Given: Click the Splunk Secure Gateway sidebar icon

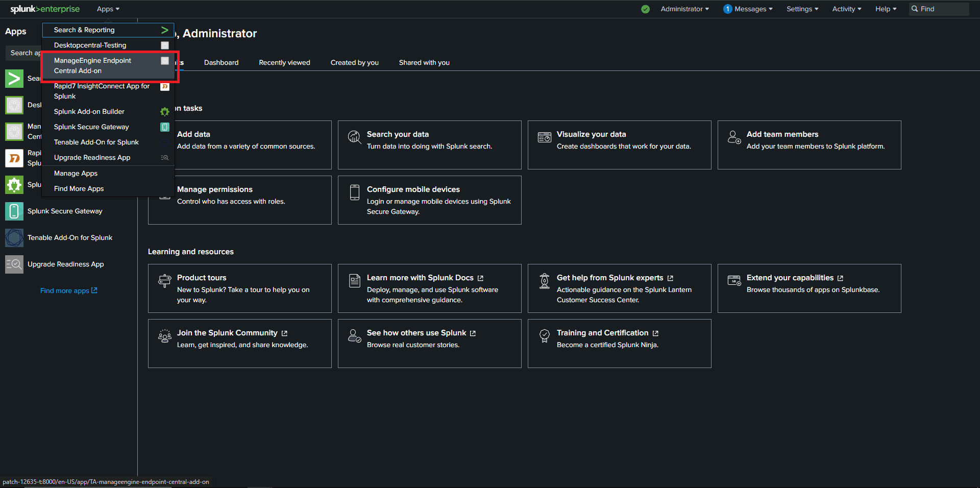Looking at the screenshot, I should [14, 211].
